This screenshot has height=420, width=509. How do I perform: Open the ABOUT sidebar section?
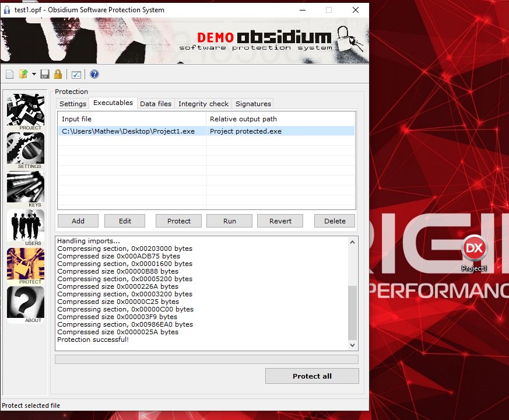(x=26, y=304)
